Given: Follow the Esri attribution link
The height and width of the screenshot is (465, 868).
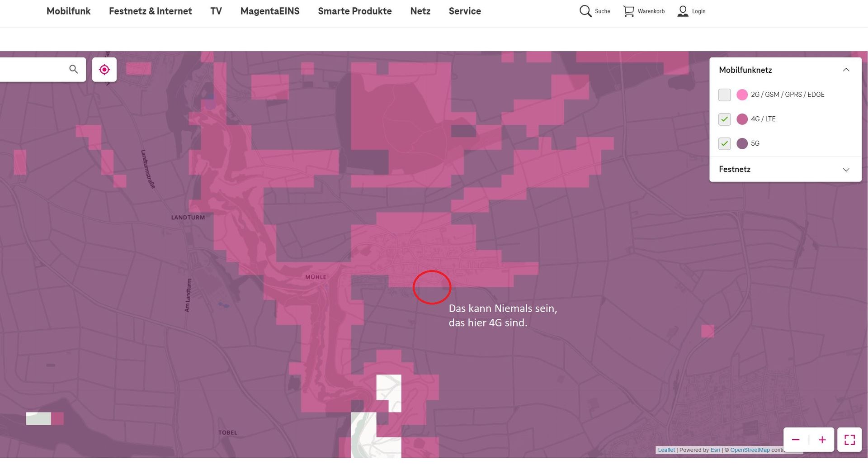Looking at the screenshot, I should tap(715, 450).
